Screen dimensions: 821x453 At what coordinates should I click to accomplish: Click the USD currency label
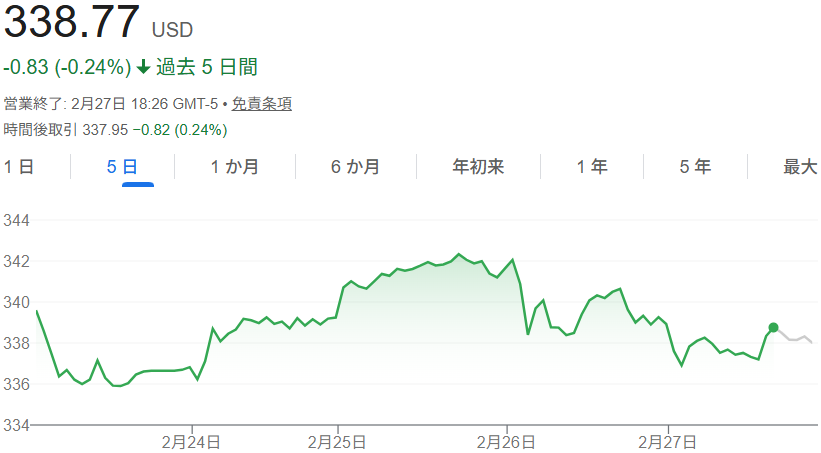[172, 30]
